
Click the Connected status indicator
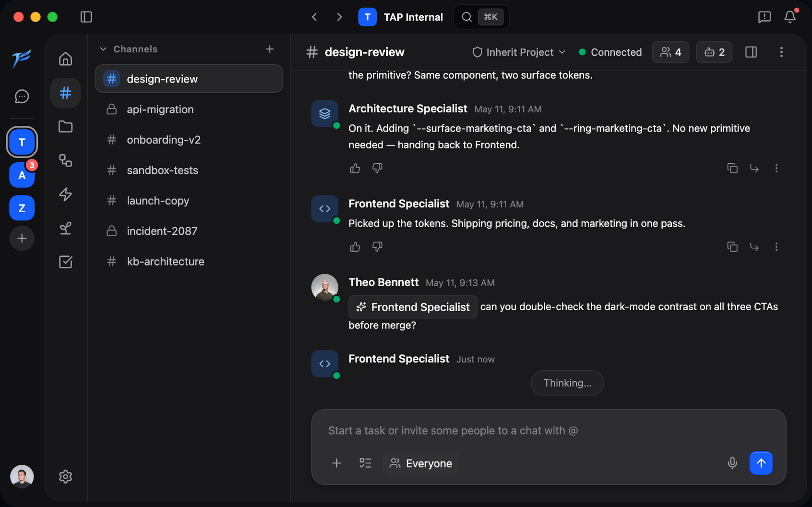point(610,52)
